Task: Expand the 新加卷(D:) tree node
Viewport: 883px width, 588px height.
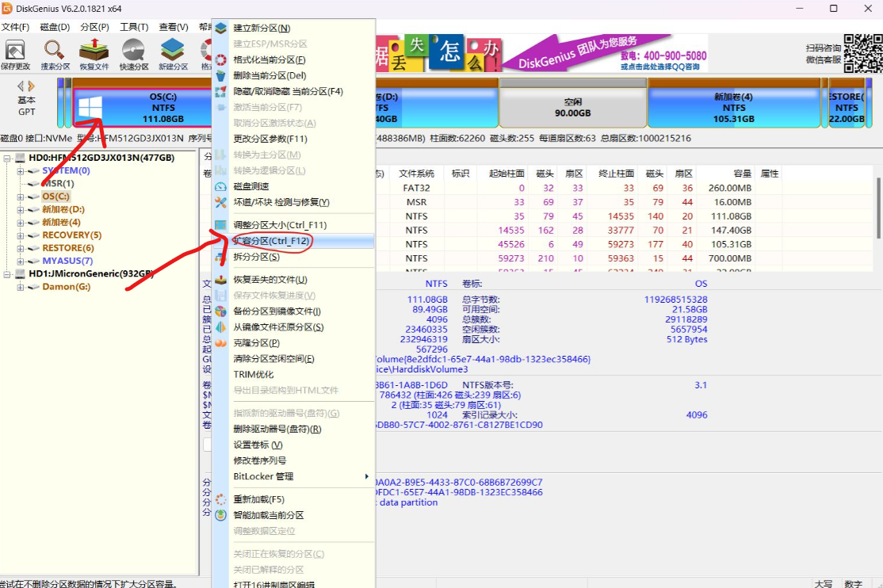Action: [x=21, y=209]
